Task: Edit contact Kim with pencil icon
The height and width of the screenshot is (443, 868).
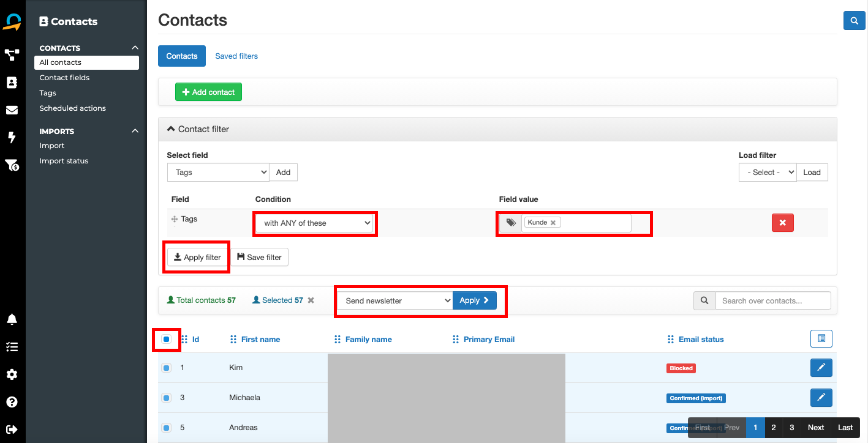Action: [x=821, y=368]
